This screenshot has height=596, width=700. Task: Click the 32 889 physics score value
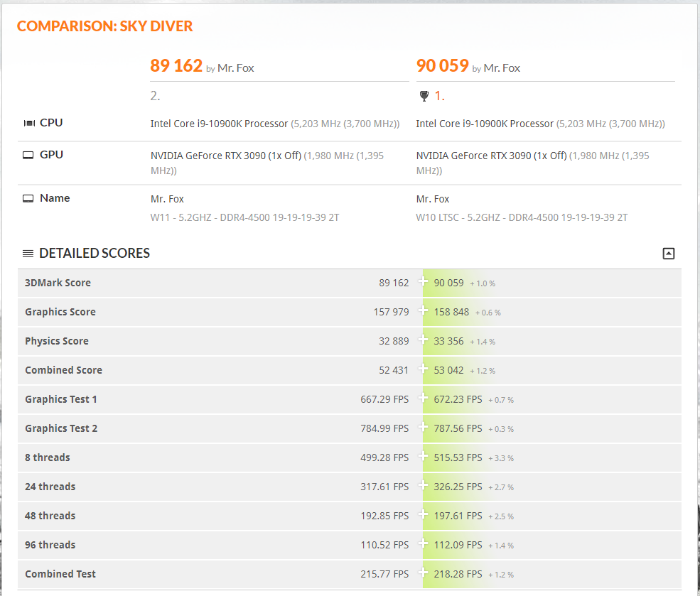point(394,341)
